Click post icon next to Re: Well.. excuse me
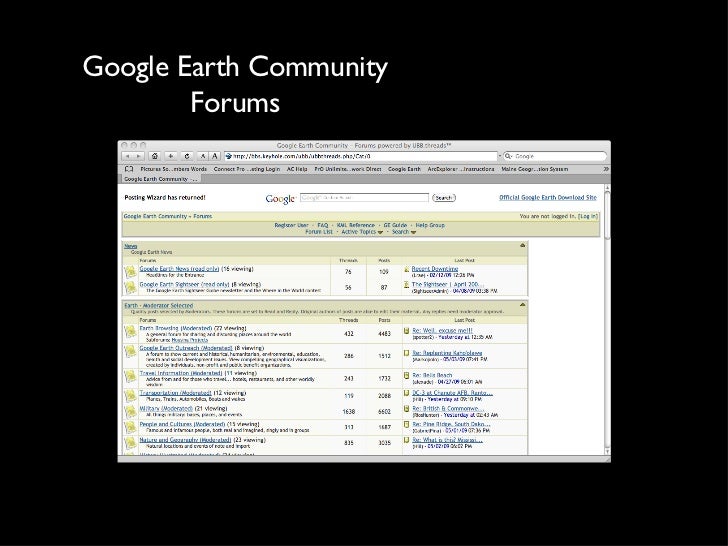The image size is (728, 546). (407, 331)
